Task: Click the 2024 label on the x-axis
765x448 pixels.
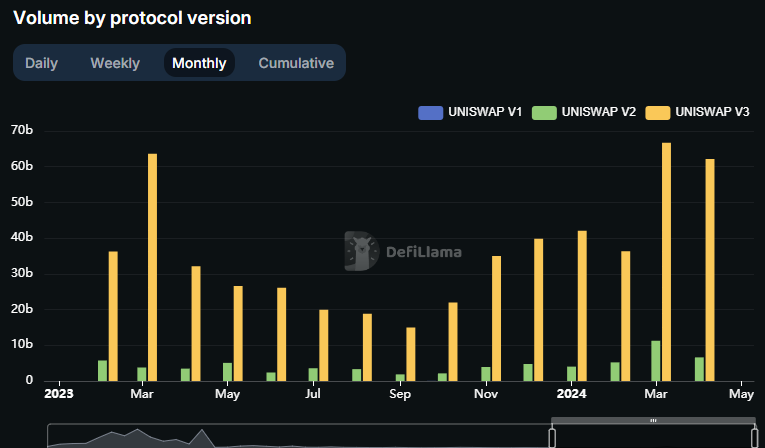Action: click(x=571, y=393)
